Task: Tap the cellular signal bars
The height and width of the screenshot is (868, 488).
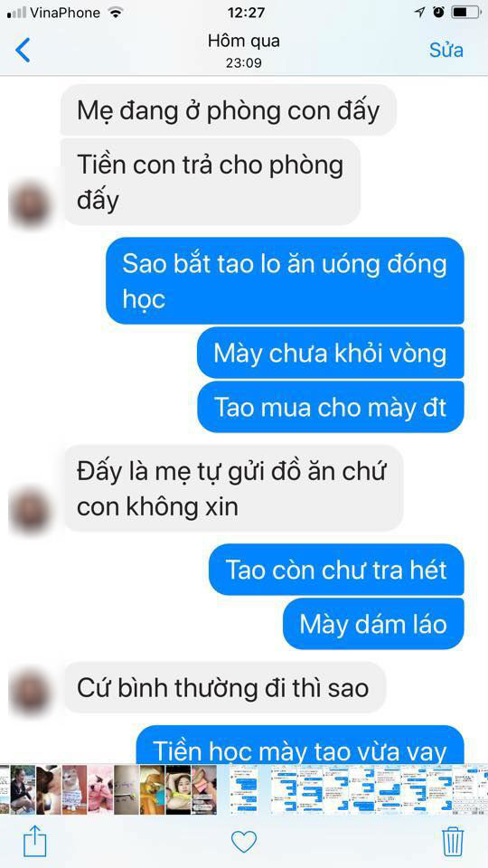Action: tap(17, 12)
